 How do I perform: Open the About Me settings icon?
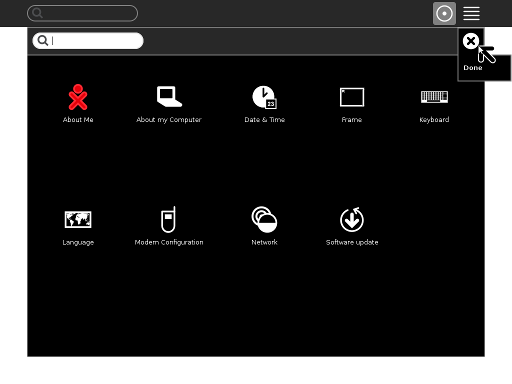click(x=78, y=97)
